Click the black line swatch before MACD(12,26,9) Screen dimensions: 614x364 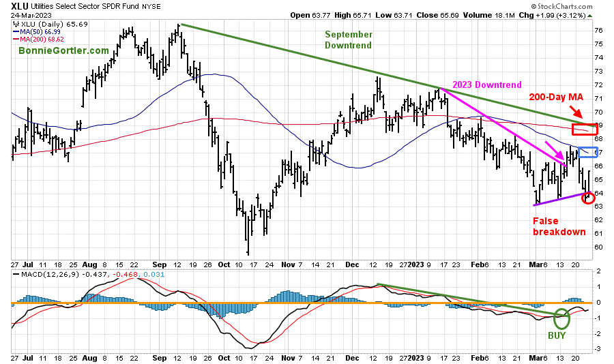16,275
